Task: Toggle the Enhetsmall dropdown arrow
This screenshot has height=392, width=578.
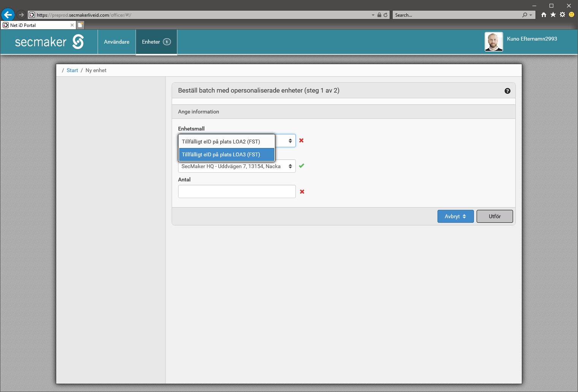Action: tap(290, 141)
